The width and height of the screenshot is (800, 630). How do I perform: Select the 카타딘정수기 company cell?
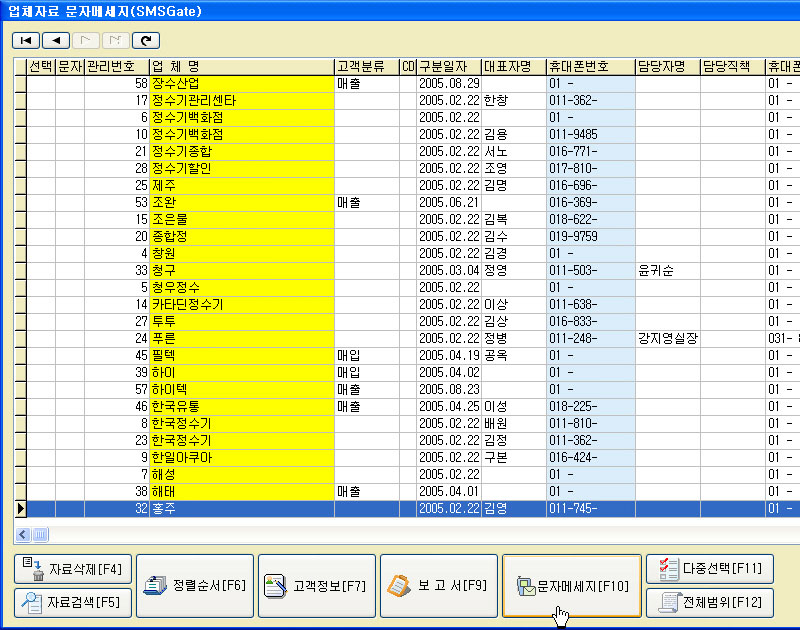coord(242,305)
